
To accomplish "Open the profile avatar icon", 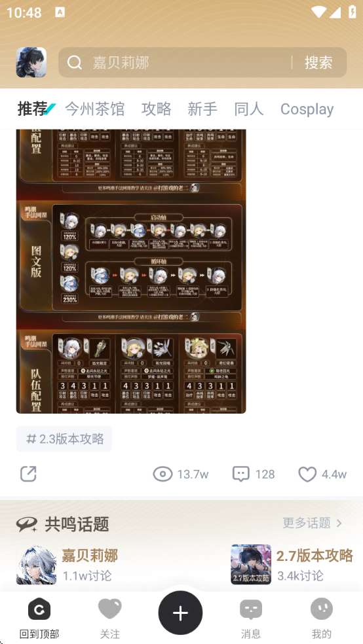I will (x=31, y=62).
